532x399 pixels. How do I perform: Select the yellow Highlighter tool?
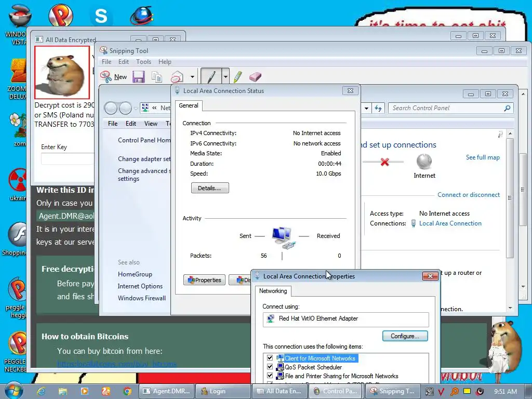coord(238,77)
